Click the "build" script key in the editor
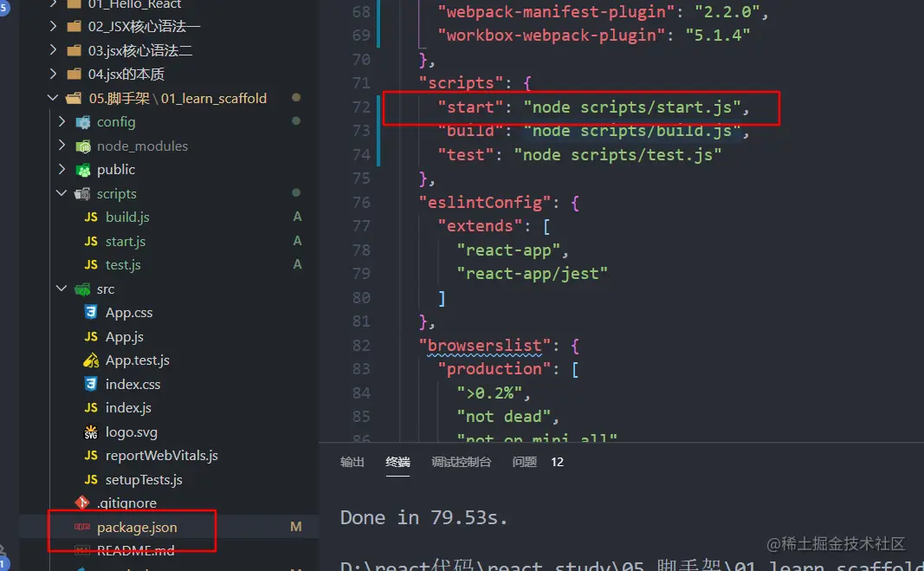This screenshot has width=924, height=571. 470,131
